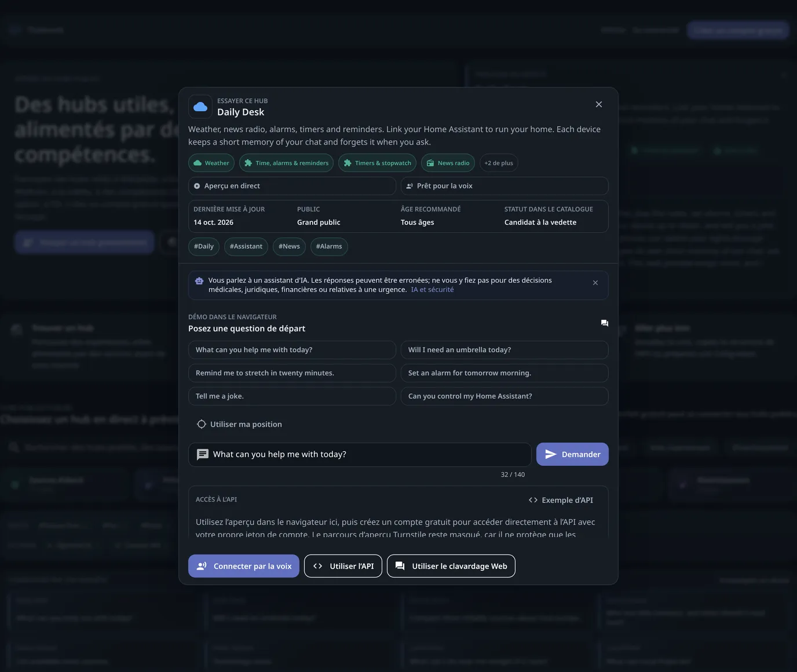Click the #Daily tag
The width and height of the screenshot is (797, 672).
204,246
